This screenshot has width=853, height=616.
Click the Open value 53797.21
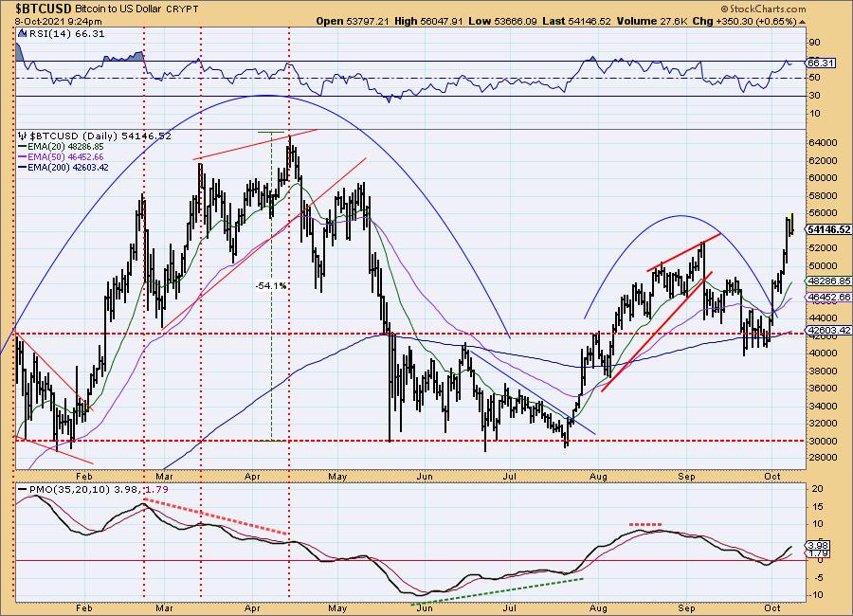367,22
